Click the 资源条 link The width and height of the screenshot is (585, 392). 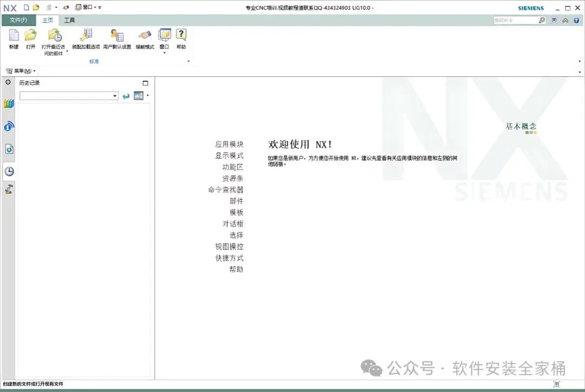click(233, 178)
